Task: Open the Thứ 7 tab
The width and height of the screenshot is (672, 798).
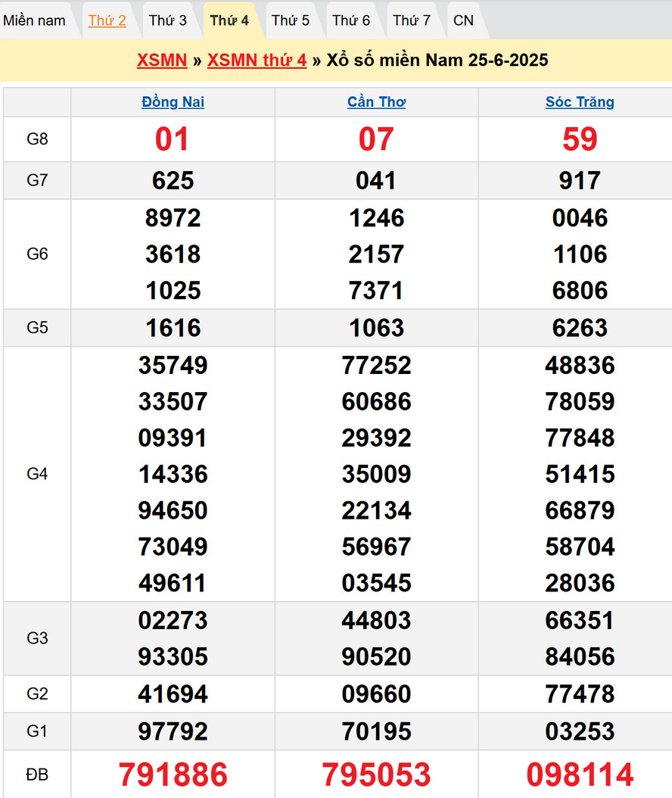Action: (x=412, y=20)
